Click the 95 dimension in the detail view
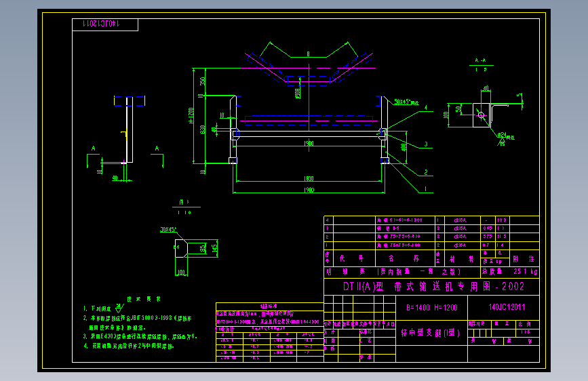Screen dimensions: 588x381 pyautogui.click(x=203, y=248)
